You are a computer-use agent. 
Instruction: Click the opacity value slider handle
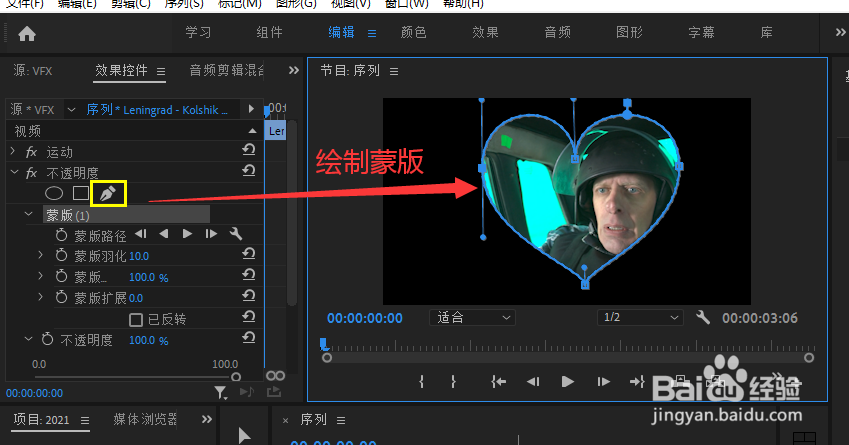point(236,377)
